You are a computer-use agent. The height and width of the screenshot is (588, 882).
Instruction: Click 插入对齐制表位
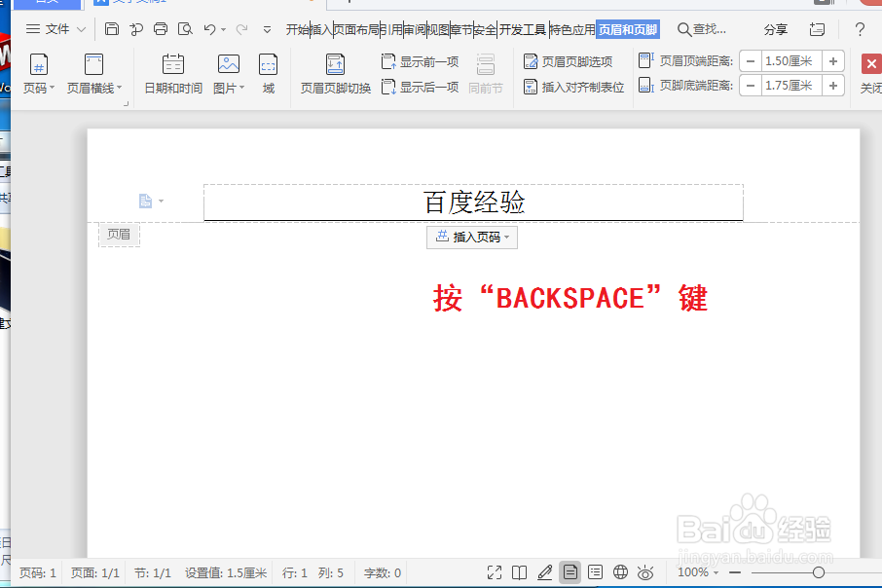(x=573, y=88)
